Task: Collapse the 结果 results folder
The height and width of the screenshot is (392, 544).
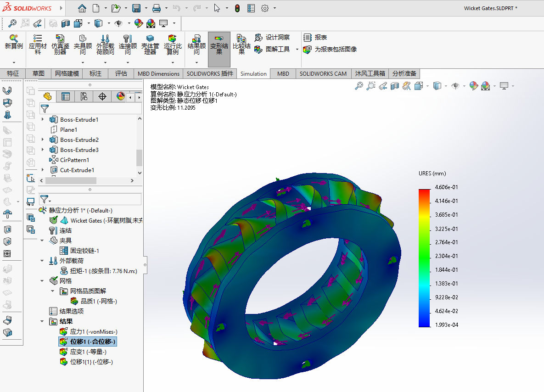Action: pos(42,321)
